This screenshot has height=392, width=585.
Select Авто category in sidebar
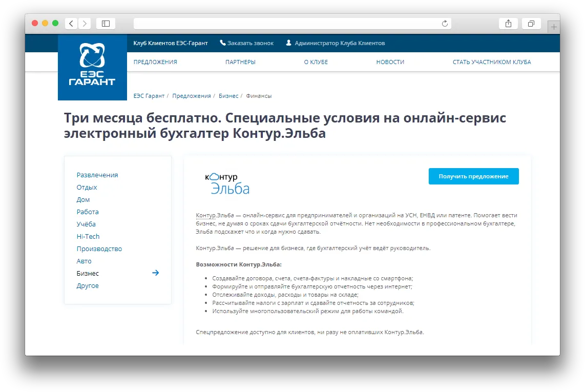coord(84,261)
